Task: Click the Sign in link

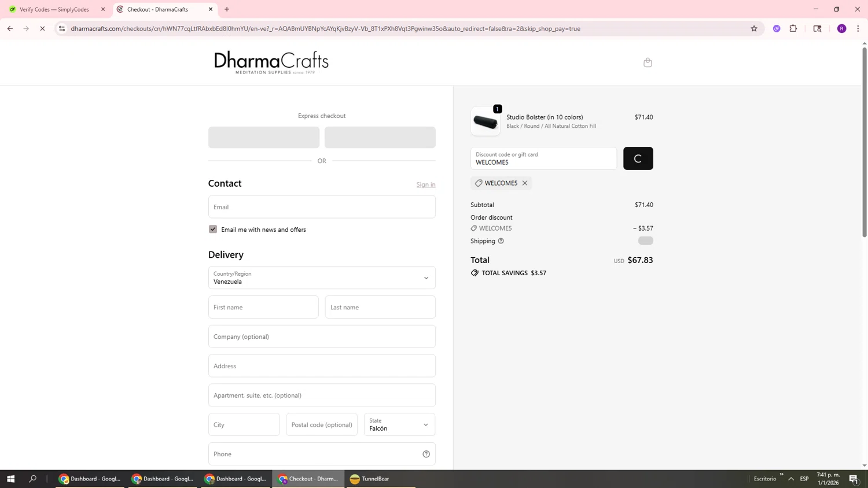Action: tap(426, 184)
